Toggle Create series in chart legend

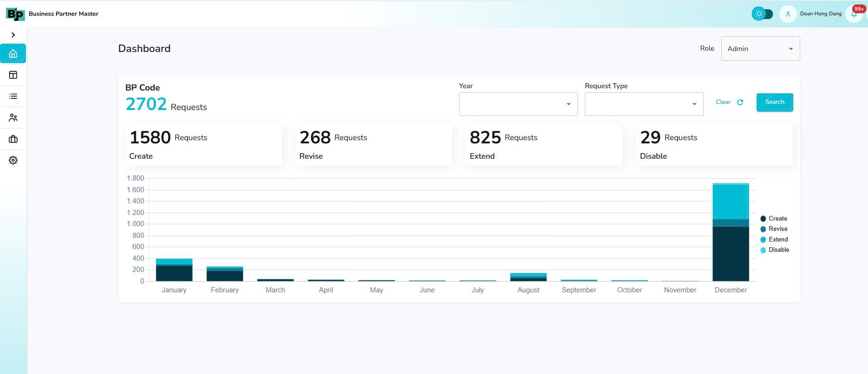coord(773,219)
